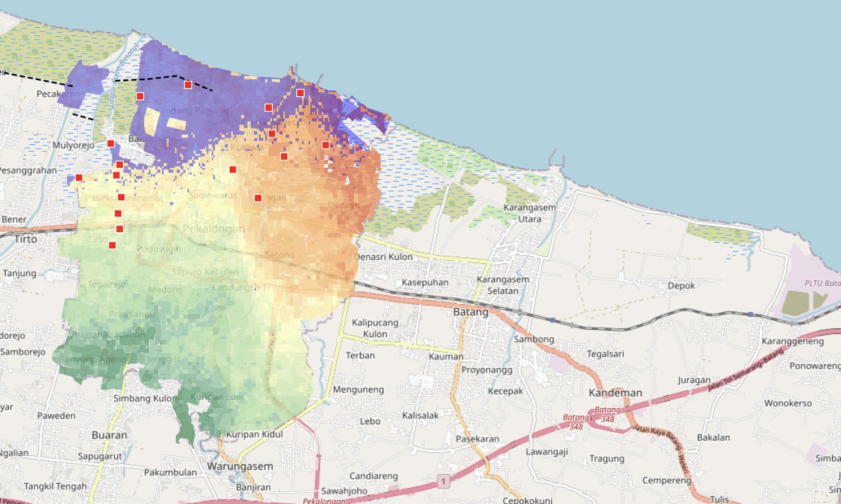Select the Tanjung label
Image resolution: width=841 pixels, height=504 pixels.
[x=20, y=273]
